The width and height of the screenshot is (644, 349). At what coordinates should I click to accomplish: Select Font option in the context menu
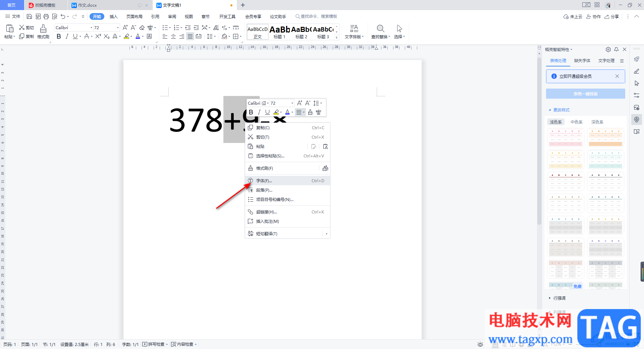[x=288, y=181]
